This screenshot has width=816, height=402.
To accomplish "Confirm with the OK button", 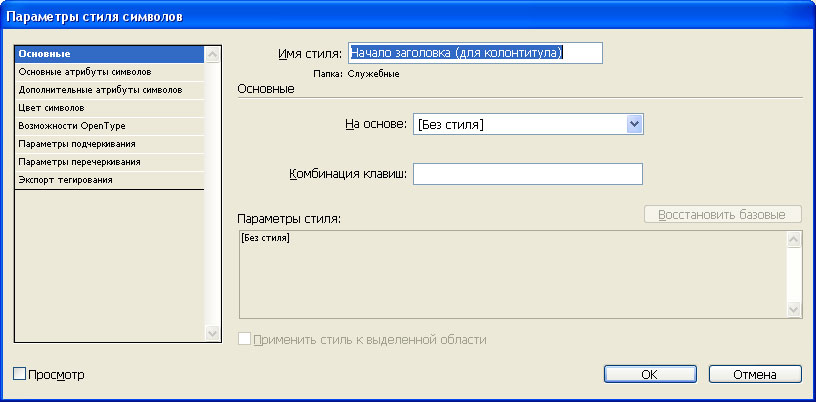I will coord(650,374).
